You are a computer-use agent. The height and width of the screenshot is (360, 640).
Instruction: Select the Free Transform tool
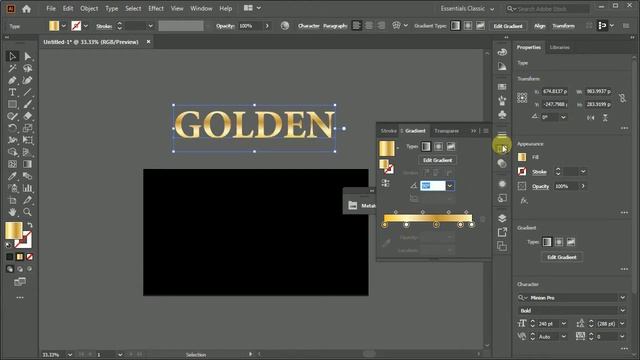pyautogui.click(x=27, y=140)
